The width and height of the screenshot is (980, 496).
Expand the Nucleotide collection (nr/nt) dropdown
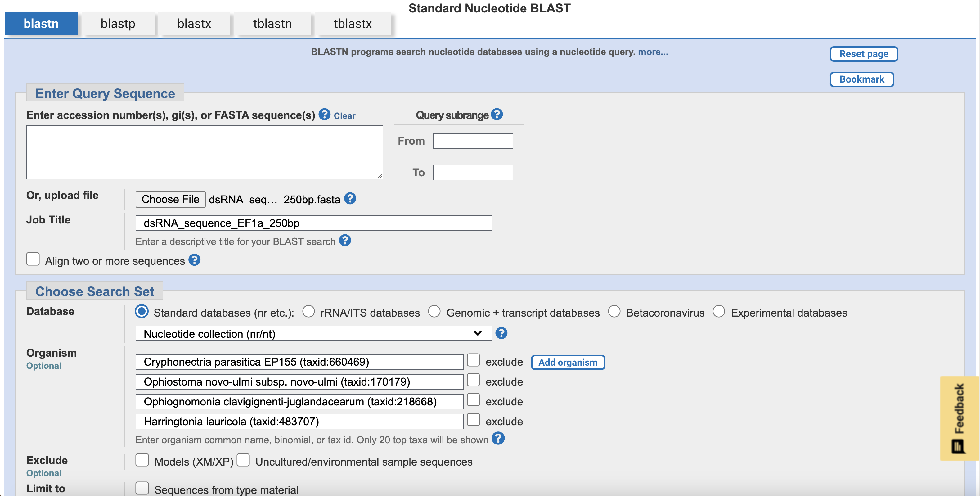(313, 333)
